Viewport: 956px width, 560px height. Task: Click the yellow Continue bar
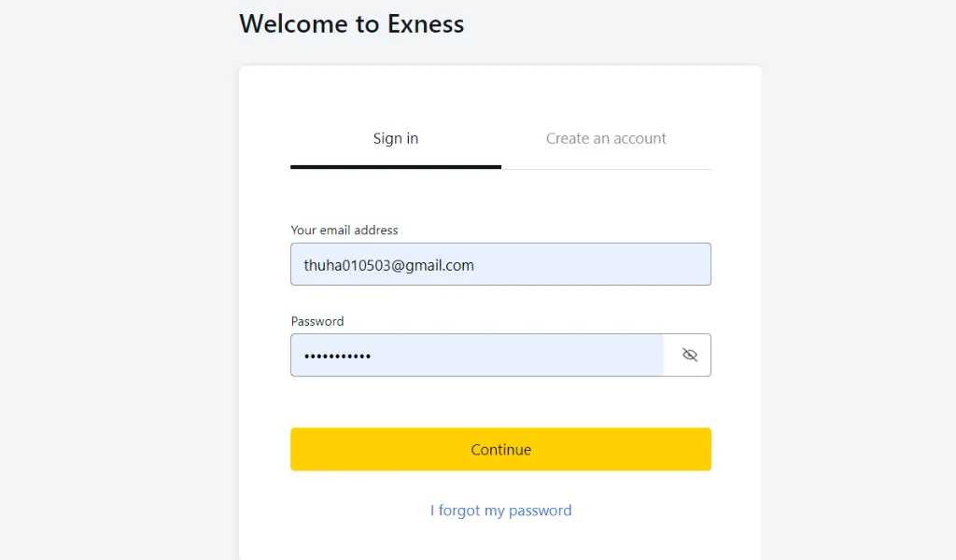(500, 449)
